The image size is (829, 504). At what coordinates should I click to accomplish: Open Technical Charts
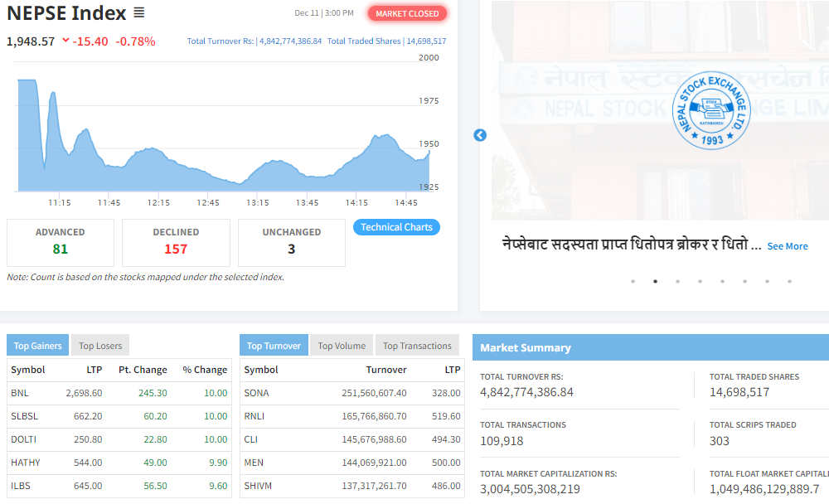pyautogui.click(x=396, y=227)
